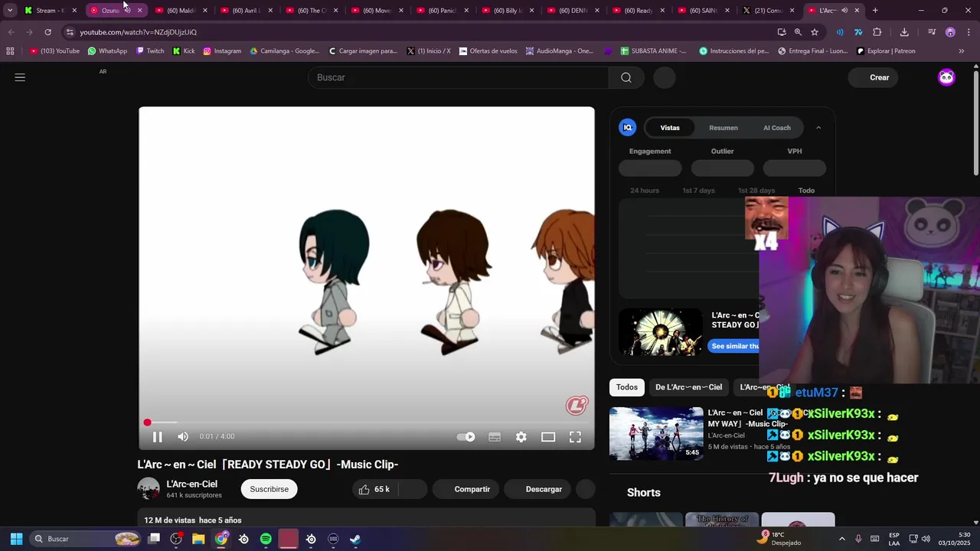The height and width of the screenshot is (551, 980).
Task: Click the browser address bar URL
Action: 139,32
